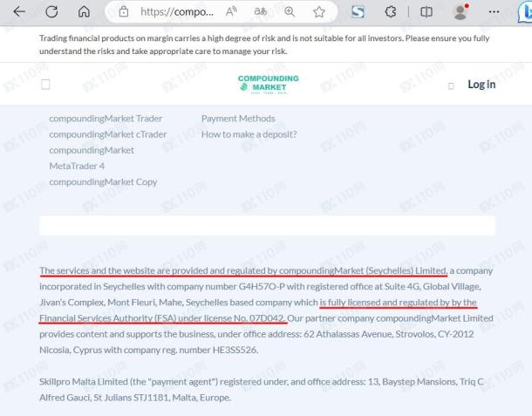Open the site hamburger menu icon
The width and height of the screenshot is (532, 416).
(45, 84)
